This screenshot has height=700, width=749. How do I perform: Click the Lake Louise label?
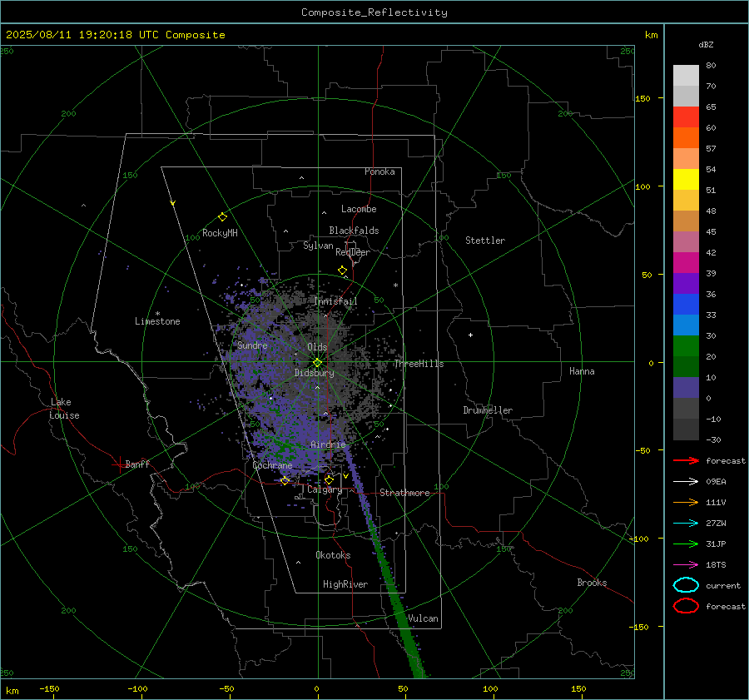coord(64,409)
